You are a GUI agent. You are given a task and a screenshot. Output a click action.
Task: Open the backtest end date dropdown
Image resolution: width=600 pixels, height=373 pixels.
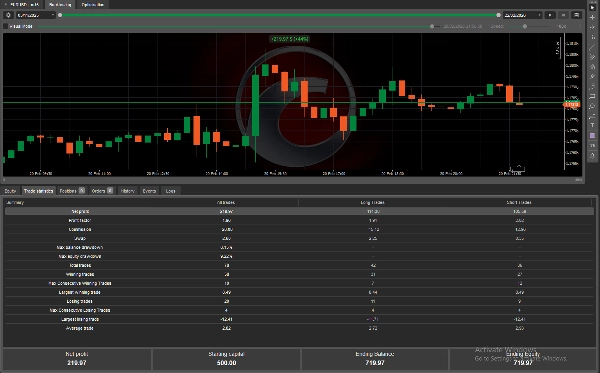(523, 15)
